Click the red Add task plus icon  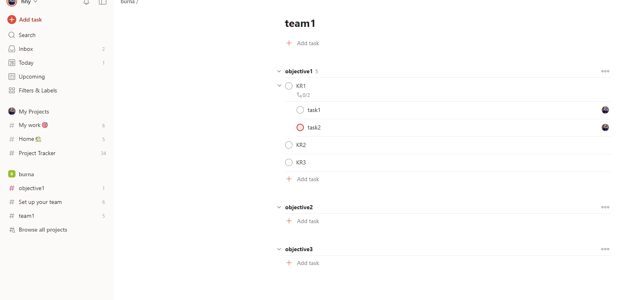pos(12,20)
